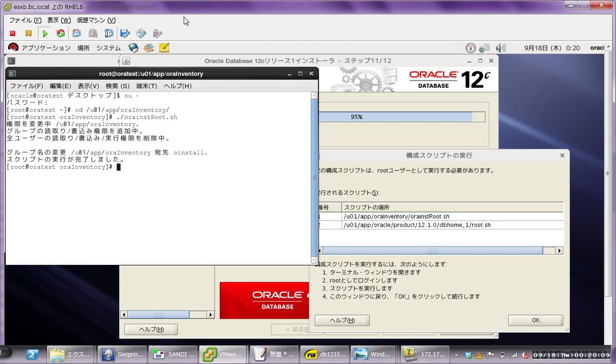
Task: Open terminal 編集(E) menu
Action: [x=60, y=86]
